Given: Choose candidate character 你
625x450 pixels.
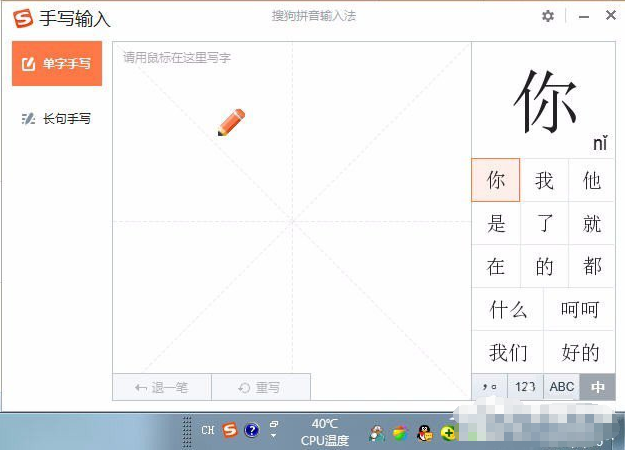Looking at the screenshot, I should pyautogui.click(x=495, y=180).
